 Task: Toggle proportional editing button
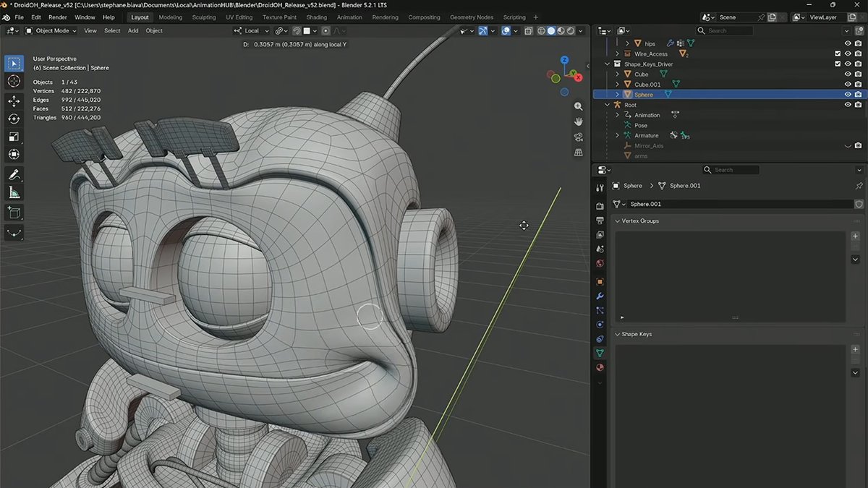(325, 30)
